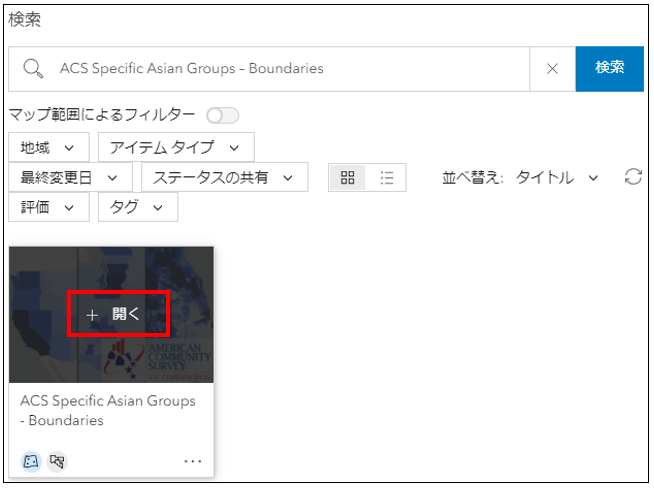This screenshot has width=654, height=490.
Task: Click the ACS Specific Asian Groups - Boundaries title
Action: tap(108, 410)
